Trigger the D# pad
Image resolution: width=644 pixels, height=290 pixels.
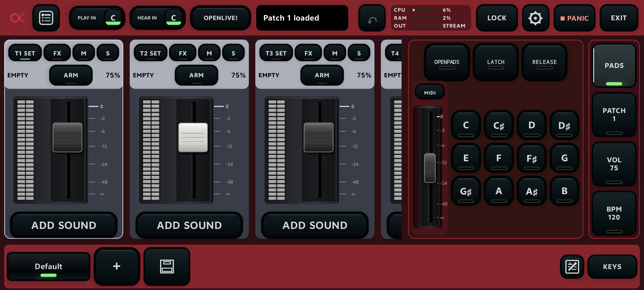click(x=564, y=125)
